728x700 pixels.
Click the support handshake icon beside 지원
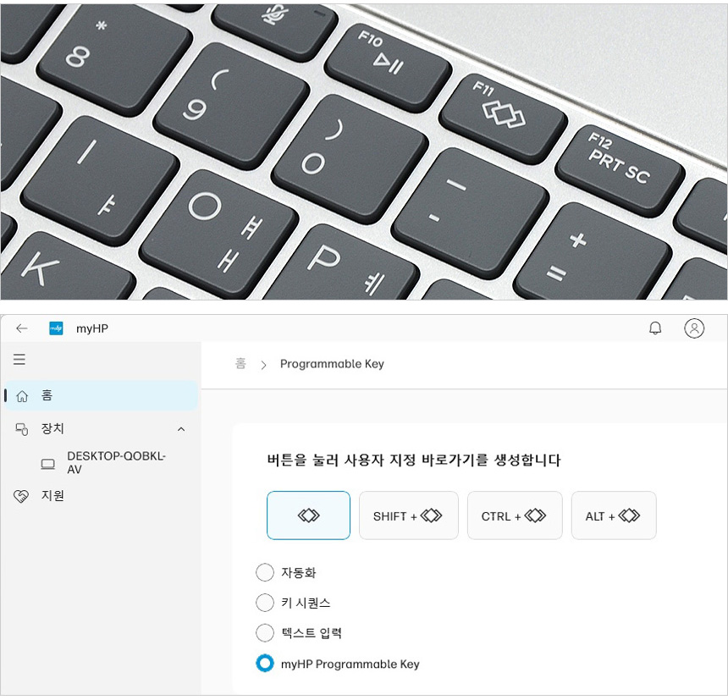[21, 496]
